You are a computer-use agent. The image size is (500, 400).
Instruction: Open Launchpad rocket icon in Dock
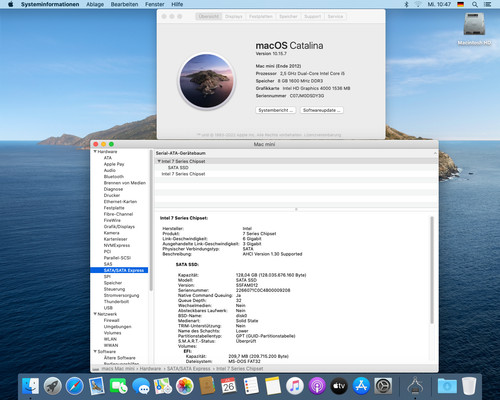click(53, 386)
